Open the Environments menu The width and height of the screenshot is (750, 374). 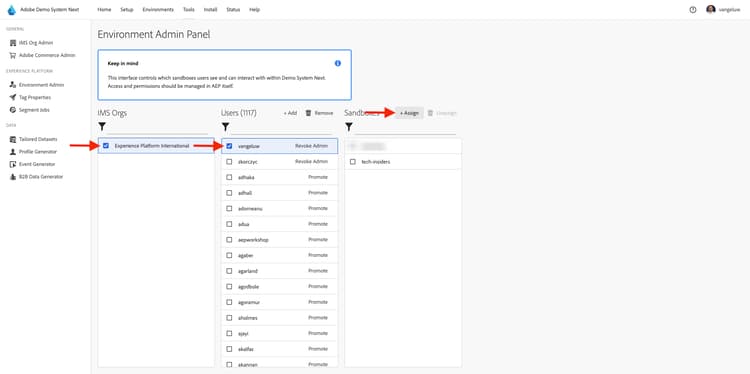click(x=158, y=10)
